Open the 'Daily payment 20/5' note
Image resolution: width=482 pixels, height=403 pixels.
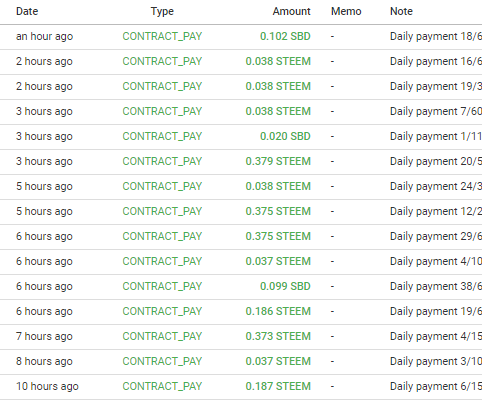pyautogui.click(x=436, y=161)
